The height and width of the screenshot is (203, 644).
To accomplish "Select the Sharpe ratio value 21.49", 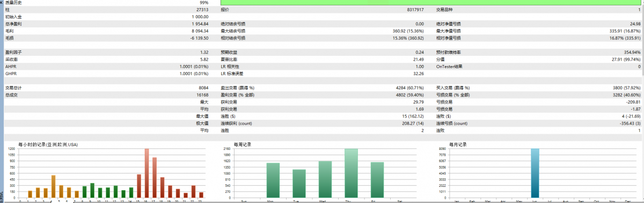I will [x=419, y=59].
